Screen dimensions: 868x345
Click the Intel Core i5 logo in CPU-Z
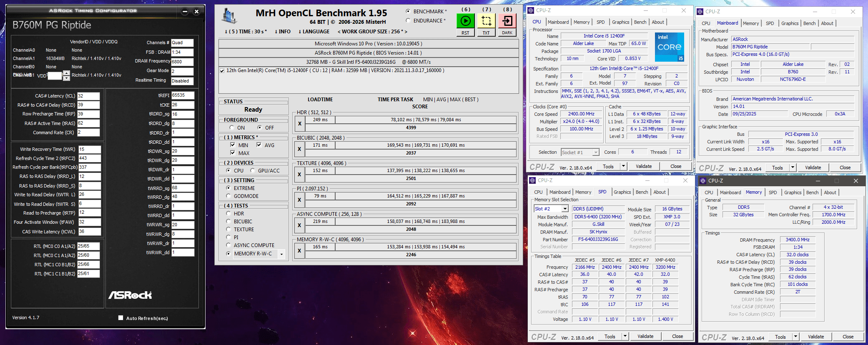pos(670,47)
